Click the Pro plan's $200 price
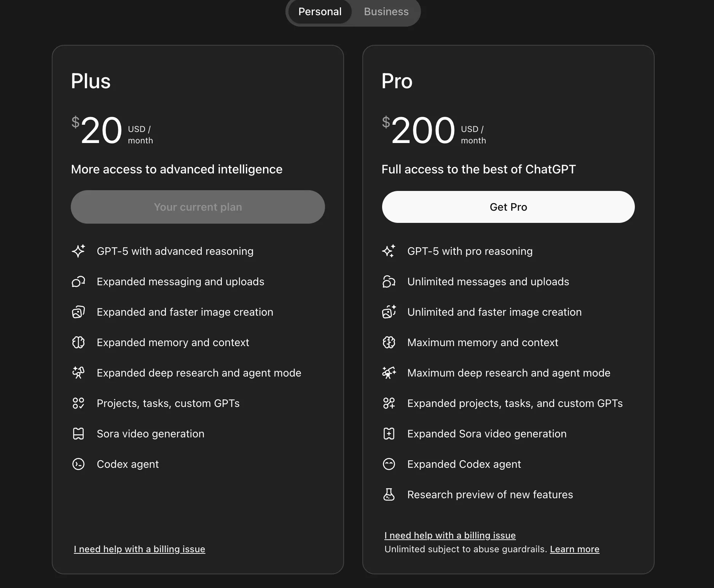Screen dimensions: 714x588 coord(422,130)
